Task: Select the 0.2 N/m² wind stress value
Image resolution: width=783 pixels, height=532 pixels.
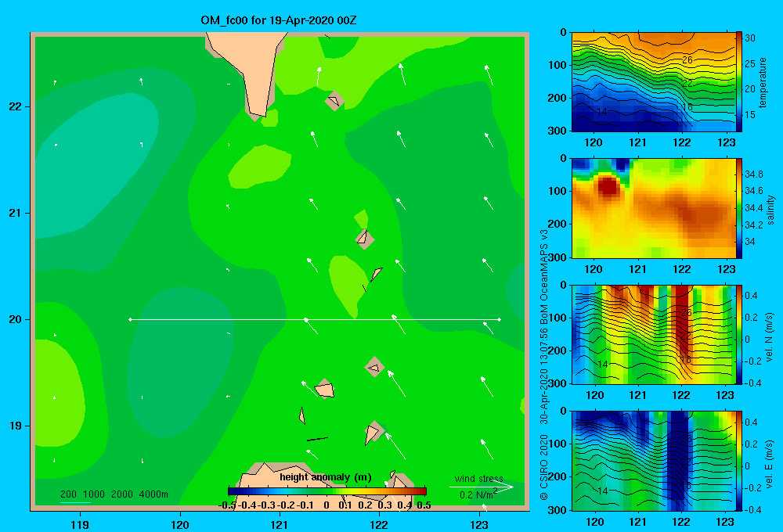Action: click(478, 494)
